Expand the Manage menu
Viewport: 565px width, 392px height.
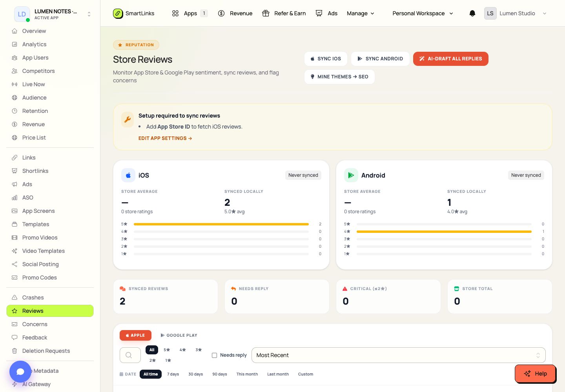click(x=361, y=13)
